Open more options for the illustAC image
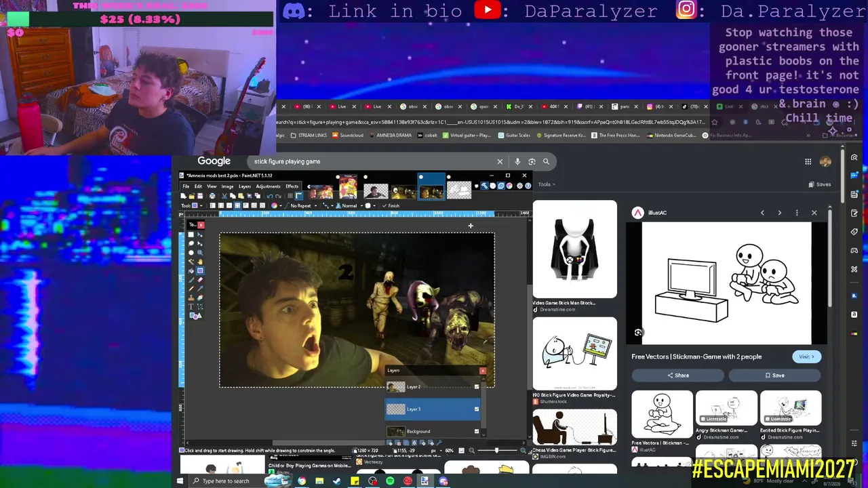Screen dimensions: 868x488 797,213
